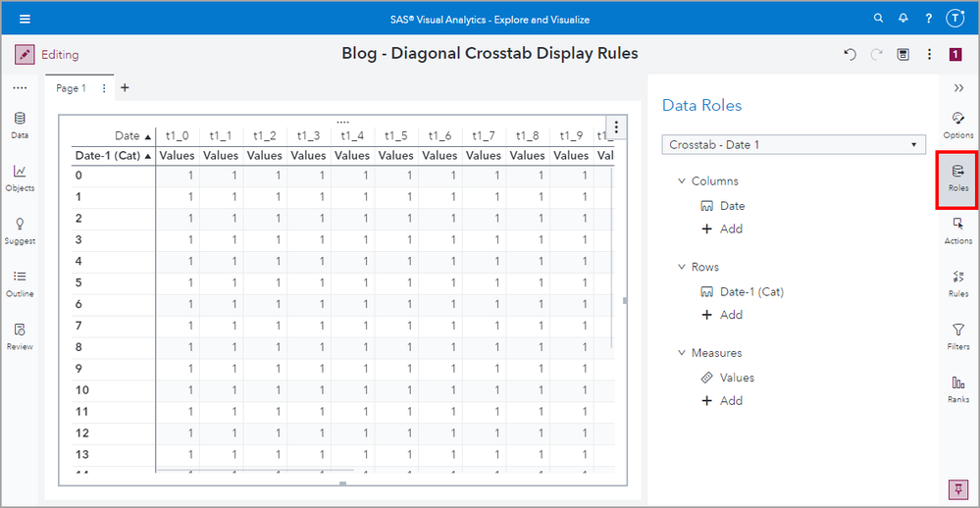Select row header 7 in crosstab
Screen dimensions: 980x508
click(113, 326)
